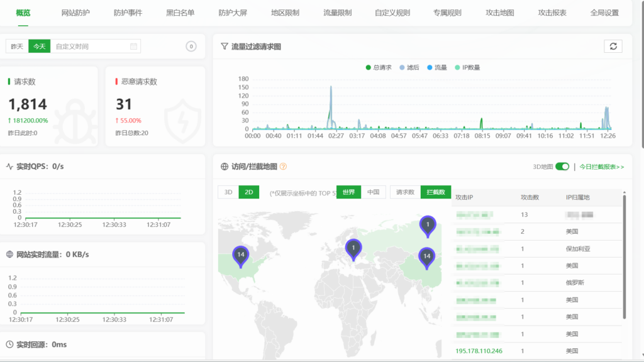Click attack IP 195.178.110.246

click(479, 351)
